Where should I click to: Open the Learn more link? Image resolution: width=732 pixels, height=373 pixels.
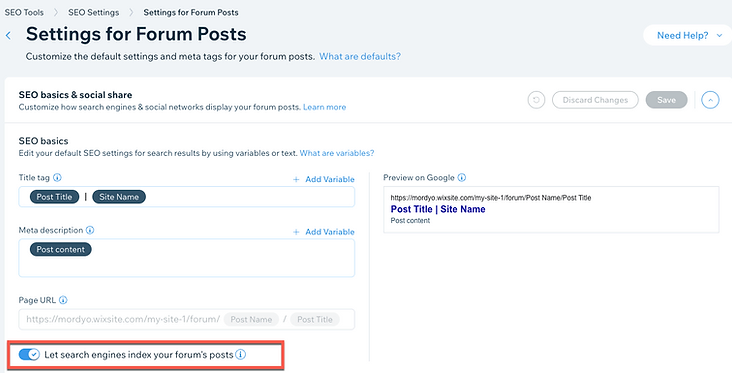[324, 107]
